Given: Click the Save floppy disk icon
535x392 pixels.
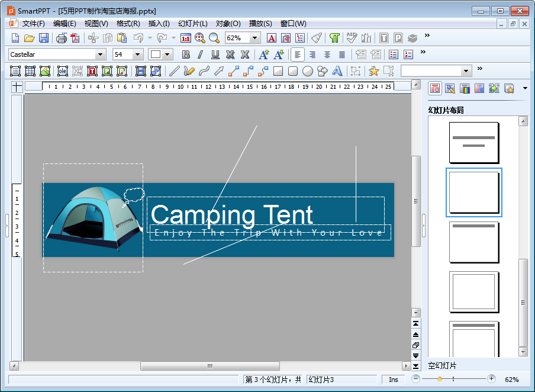Looking at the screenshot, I should tap(44, 38).
